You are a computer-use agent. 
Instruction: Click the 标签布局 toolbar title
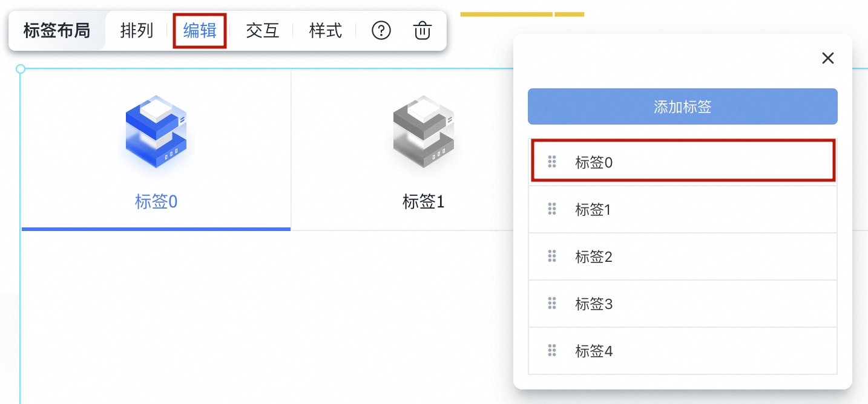point(57,30)
